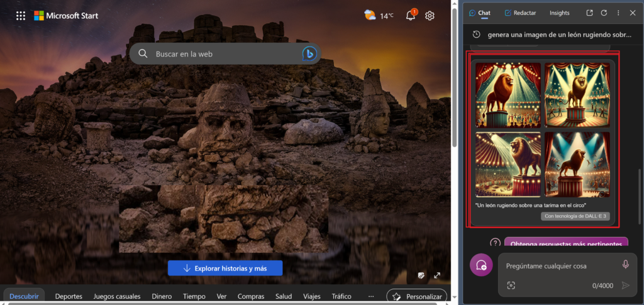Click the Bing icon in search box

pyautogui.click(x=308, y=54)
